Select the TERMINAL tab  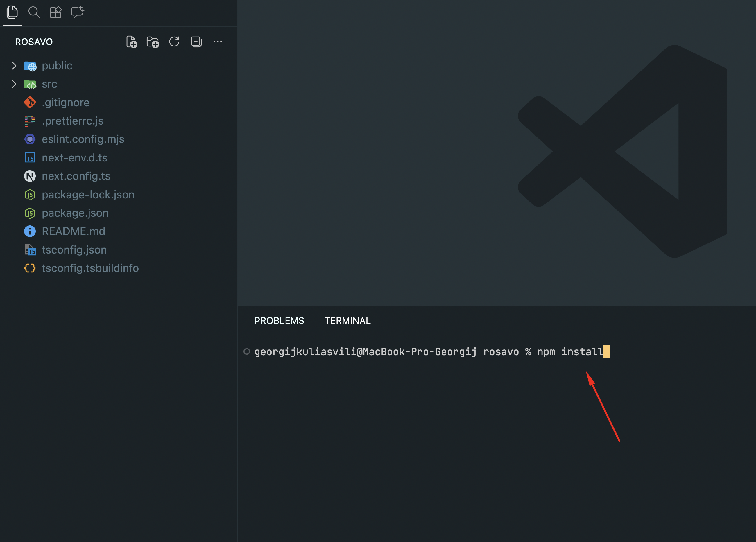(x=347, y=321)
